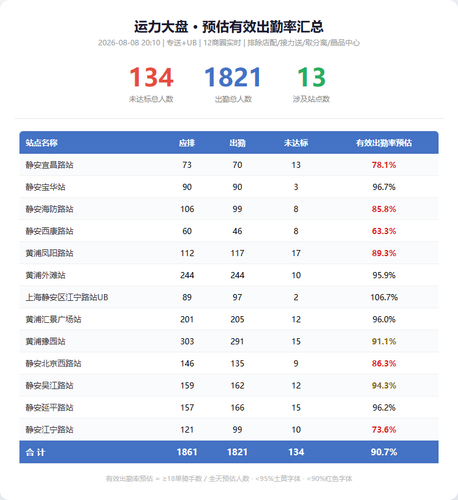Click the red 86.3% rate value
458x500 pixels.
coord(384,363)
